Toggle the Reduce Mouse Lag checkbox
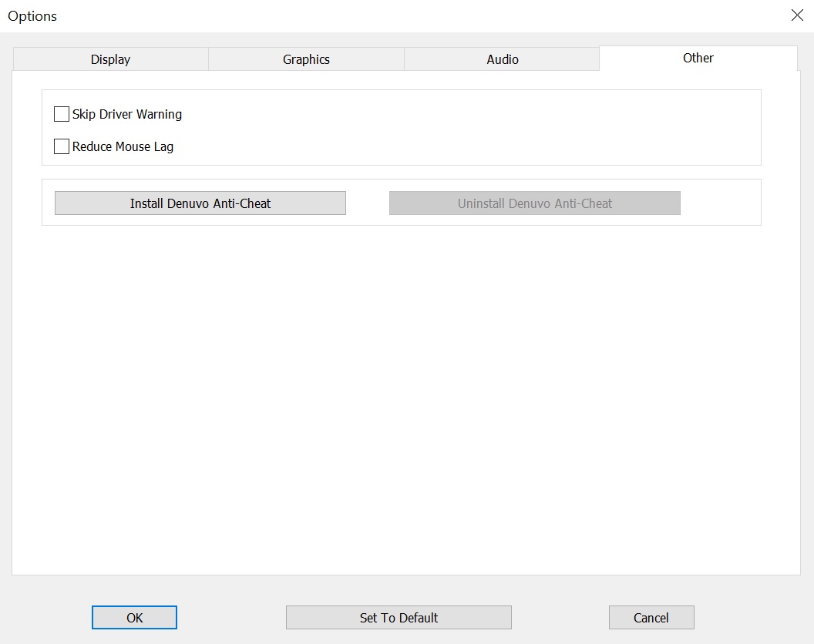This screenshot has height=644, width=814. (x=62, y=146)
